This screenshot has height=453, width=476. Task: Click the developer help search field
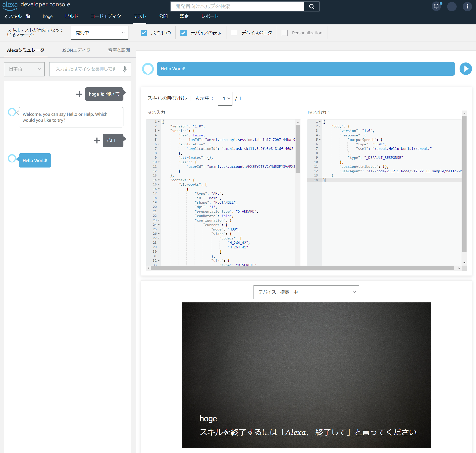point(237,6)
